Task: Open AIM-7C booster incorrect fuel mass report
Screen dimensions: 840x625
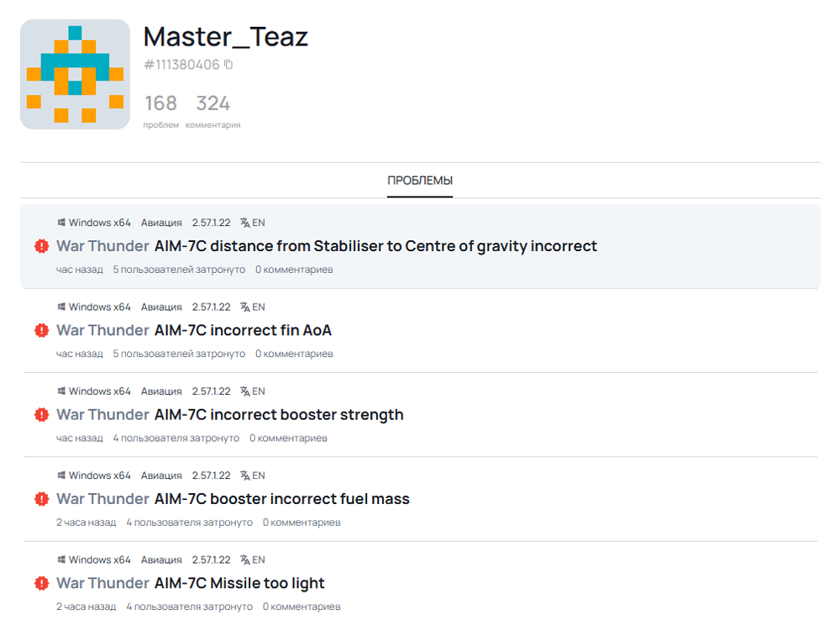Action: pyautogui.click(x=281, y=499)
